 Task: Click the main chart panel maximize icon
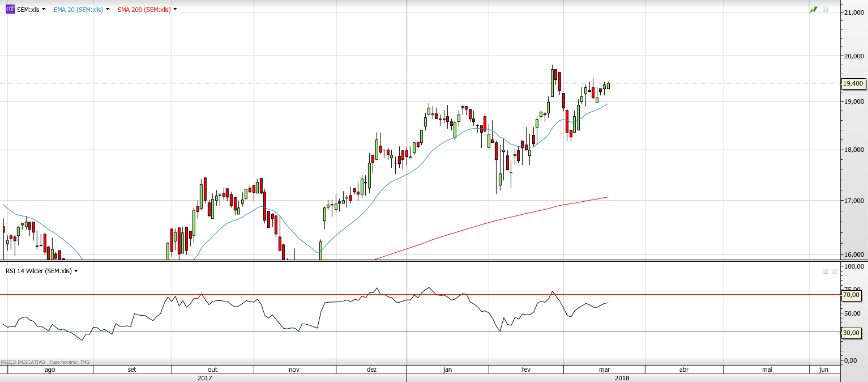point(826,10)
